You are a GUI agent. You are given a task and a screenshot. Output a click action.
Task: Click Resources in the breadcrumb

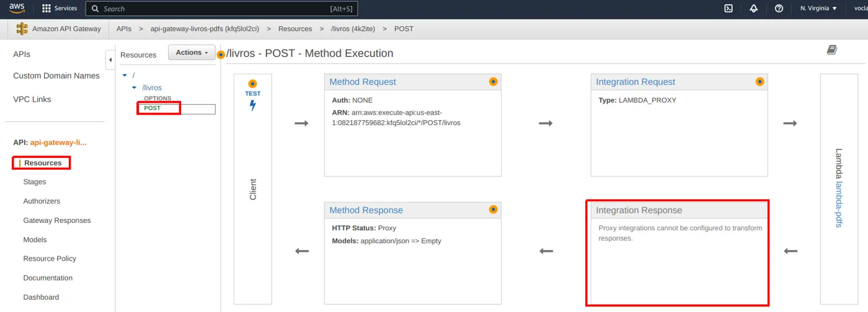pyautogui.click(x=295, y=29)
